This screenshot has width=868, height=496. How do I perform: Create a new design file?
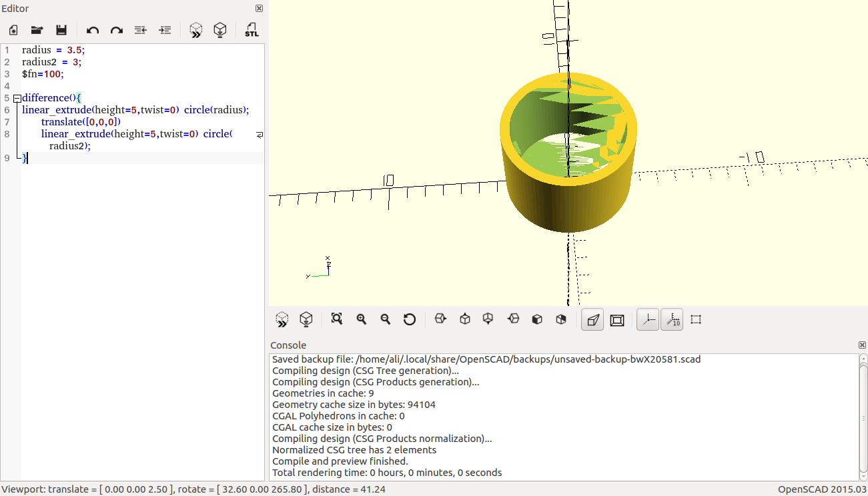(x=13, y=30)
